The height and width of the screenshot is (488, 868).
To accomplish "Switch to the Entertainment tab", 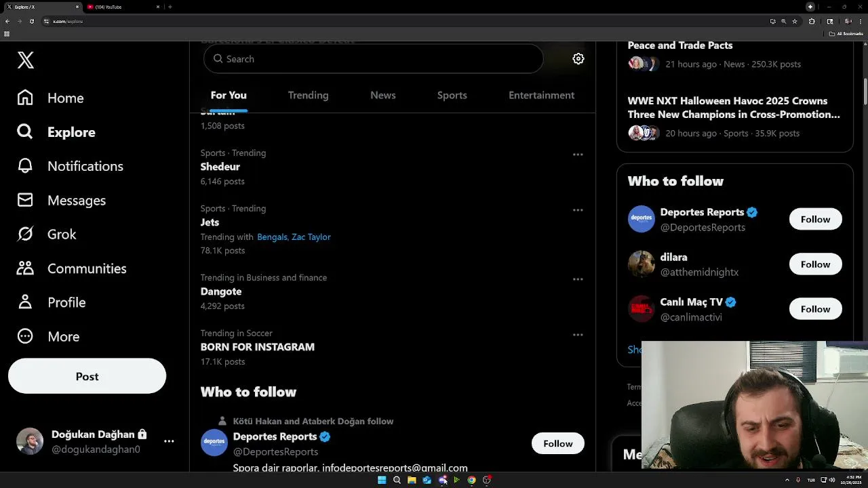I will point(541,96).
